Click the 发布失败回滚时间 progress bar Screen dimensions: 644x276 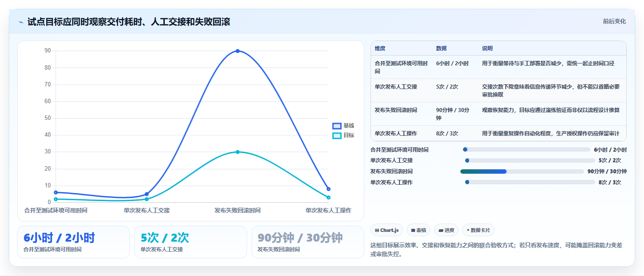pos(522,172)
